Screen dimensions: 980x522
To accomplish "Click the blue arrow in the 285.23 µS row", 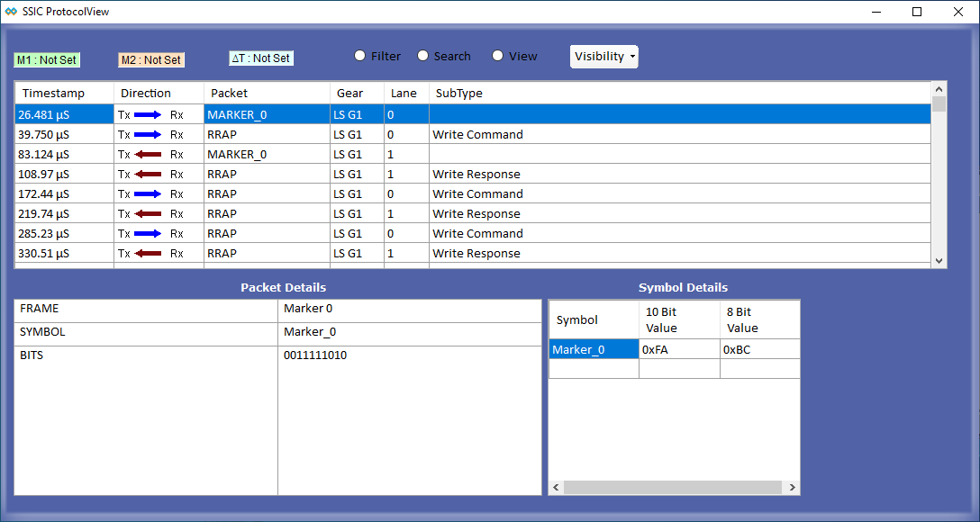I will coord(148,234).
